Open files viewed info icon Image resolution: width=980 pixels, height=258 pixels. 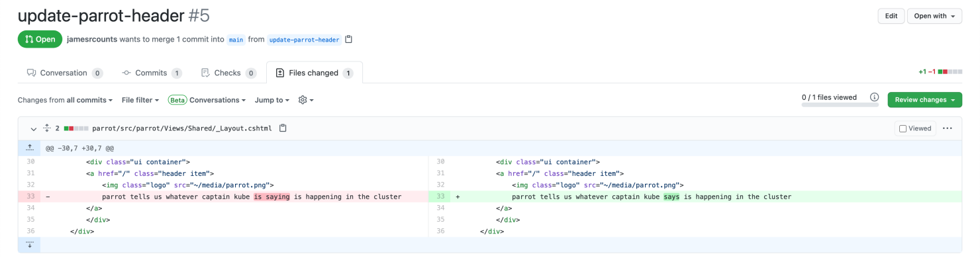[x=874, y=97]
